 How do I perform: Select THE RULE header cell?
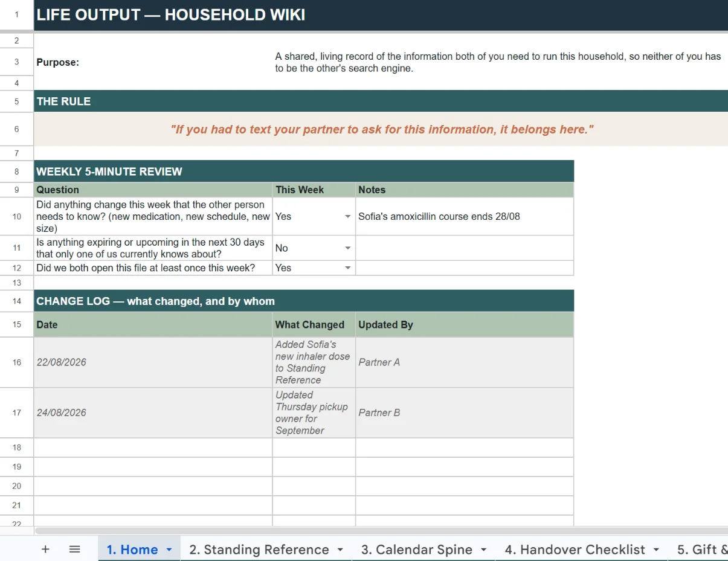click(381, 101)
